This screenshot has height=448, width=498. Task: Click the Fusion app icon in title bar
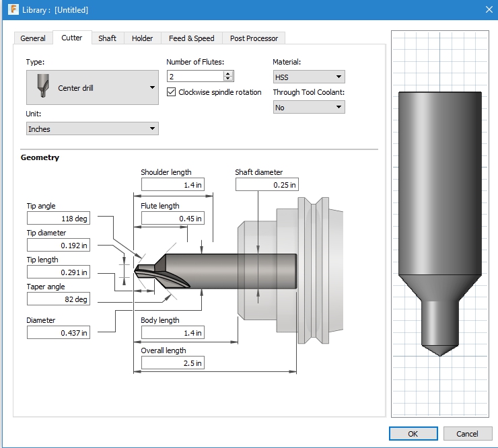(x=13, y=10)
